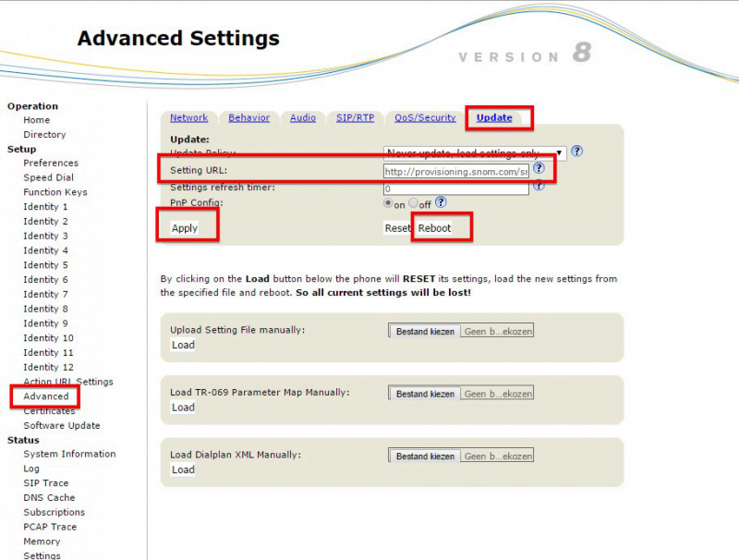Screen dimensions: 739x560
Task: Open Identity 12 settings
Action: tap(48, 368)
